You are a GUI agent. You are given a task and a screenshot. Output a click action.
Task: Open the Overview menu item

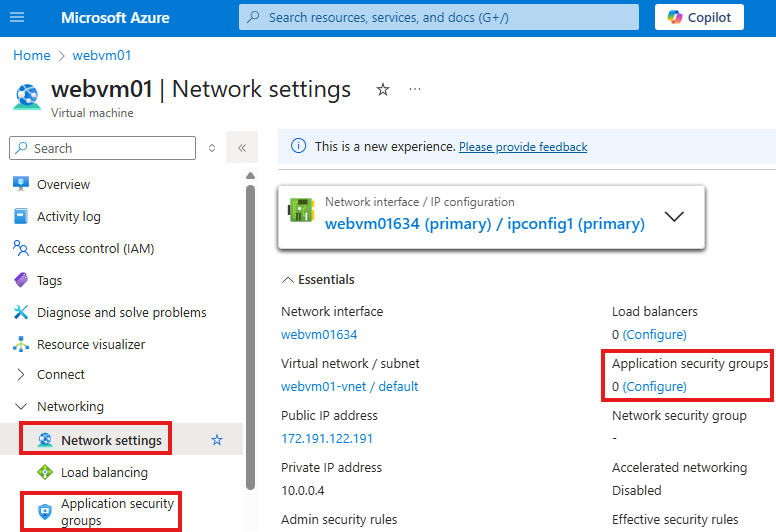pos(63,185)
